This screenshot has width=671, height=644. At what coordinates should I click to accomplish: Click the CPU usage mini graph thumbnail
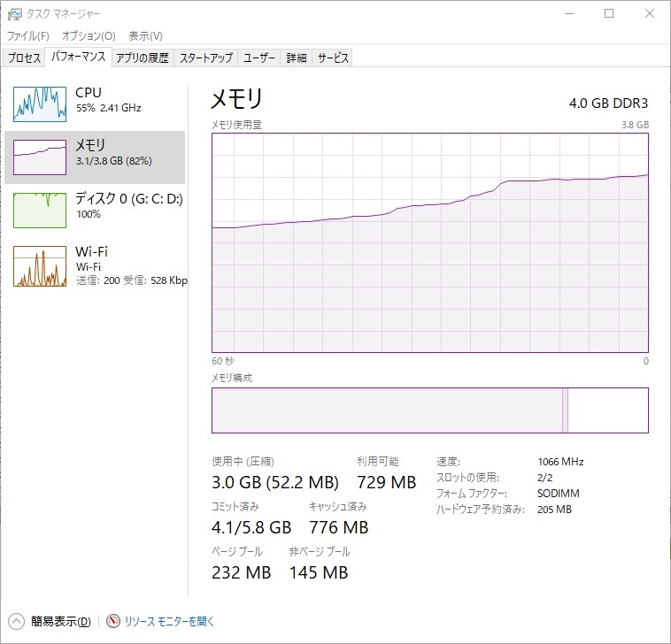(x=40, y=103)
